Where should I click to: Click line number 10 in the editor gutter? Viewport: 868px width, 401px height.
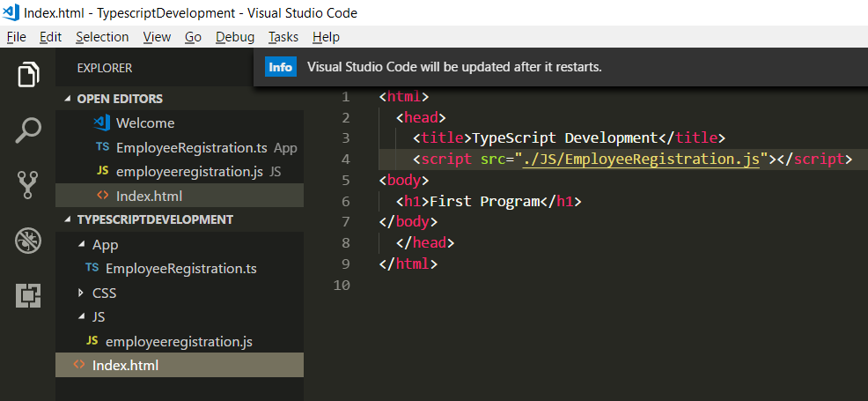[341, 286]
